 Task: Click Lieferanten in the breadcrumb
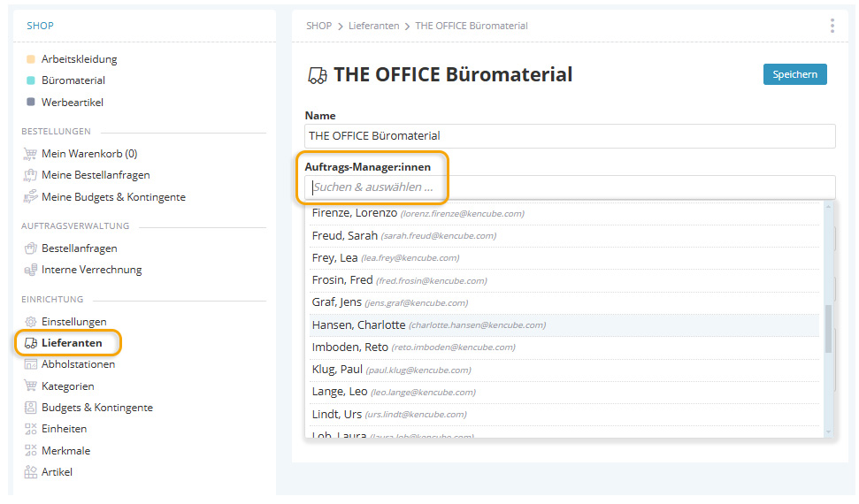(373, 26)
